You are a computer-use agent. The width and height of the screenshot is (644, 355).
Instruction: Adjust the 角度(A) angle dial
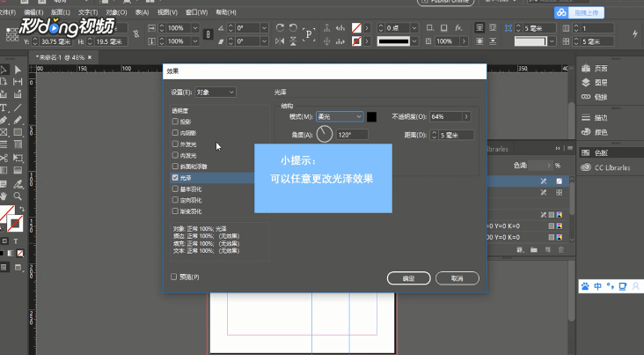324,135
